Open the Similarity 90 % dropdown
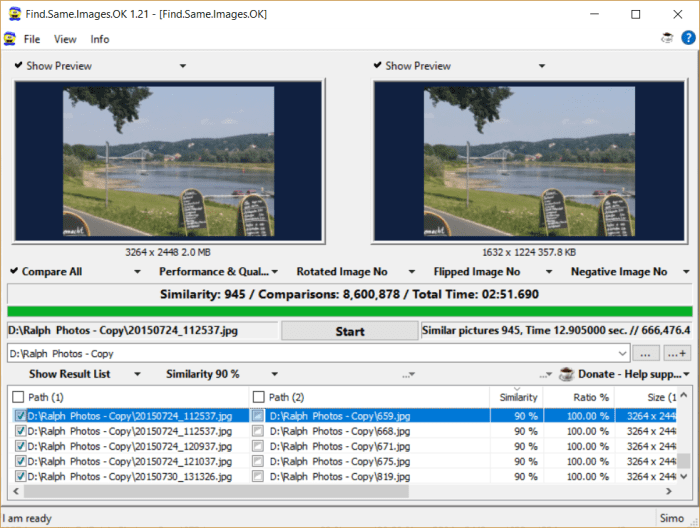 point(209,374)
